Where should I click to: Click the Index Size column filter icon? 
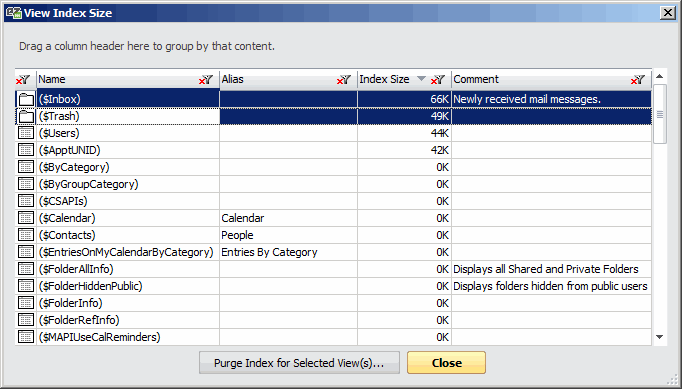438,80
